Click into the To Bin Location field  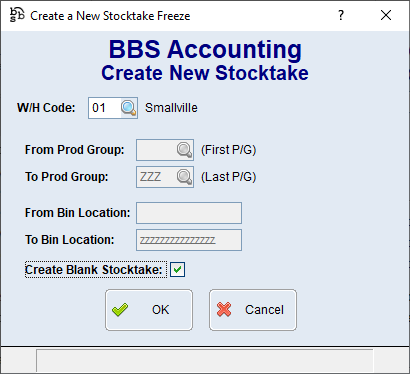coord(189,240)
